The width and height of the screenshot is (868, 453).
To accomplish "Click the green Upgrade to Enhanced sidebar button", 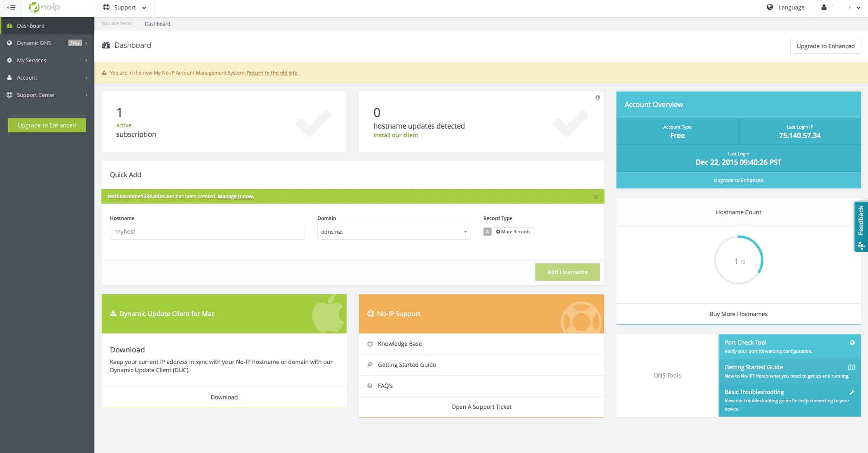I will 47,125.
